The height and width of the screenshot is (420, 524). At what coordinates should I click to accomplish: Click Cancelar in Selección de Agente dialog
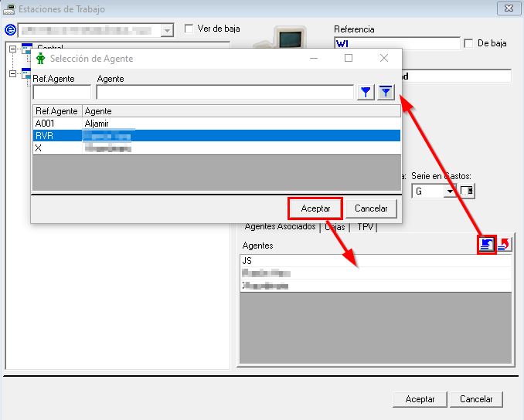click(x=371, y=208)
